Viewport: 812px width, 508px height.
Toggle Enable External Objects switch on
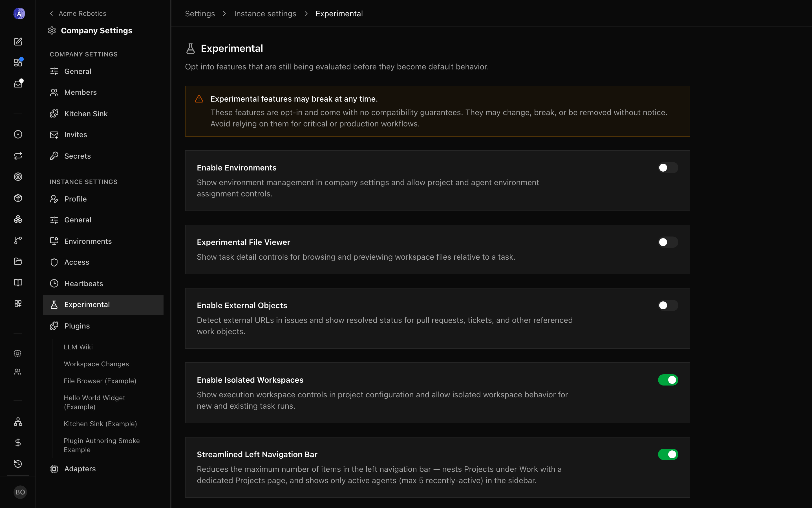coord(668,305)
